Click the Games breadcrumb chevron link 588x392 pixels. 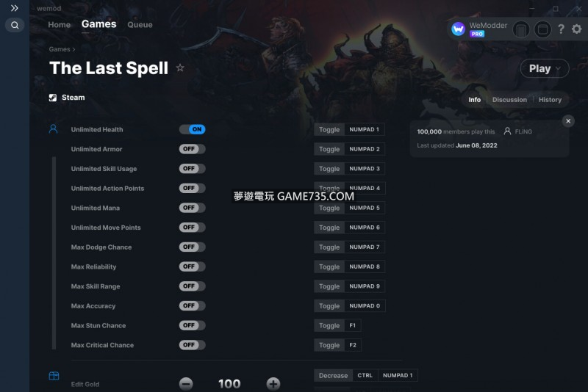click(62, 49)
